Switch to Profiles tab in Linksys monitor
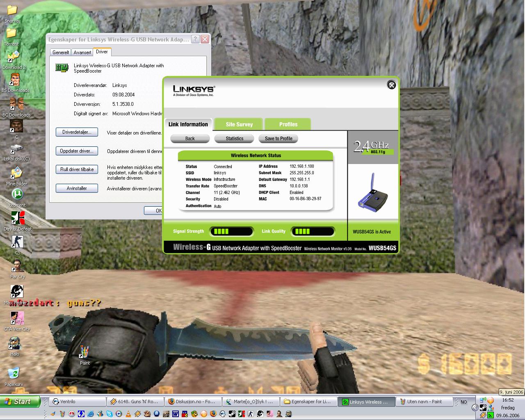The image size is (525, 420). pos(288,124)
